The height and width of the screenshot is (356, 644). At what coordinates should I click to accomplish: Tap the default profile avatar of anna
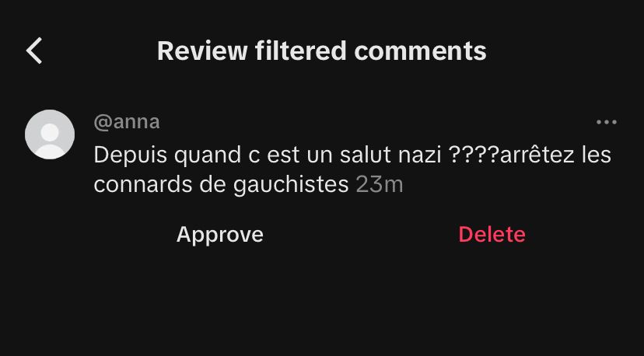tap(50, 134)
